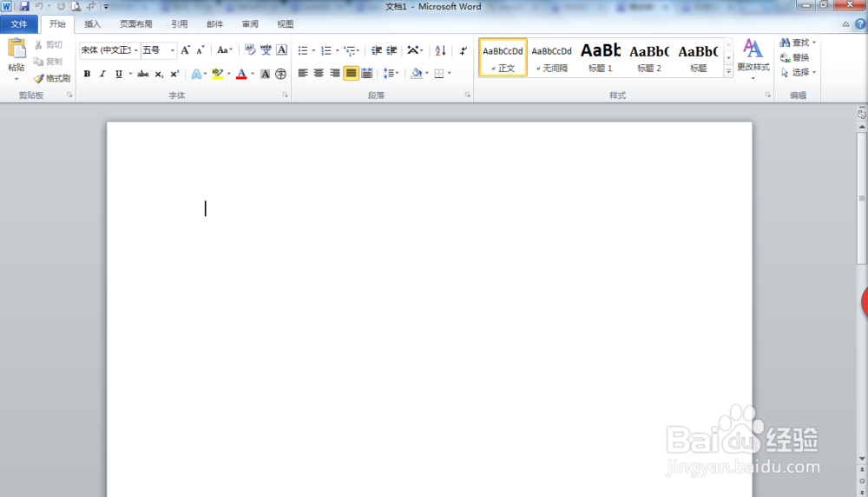Click the Decrease Indent icon
This screenshot has width=868, height=497.
[377, 50]
